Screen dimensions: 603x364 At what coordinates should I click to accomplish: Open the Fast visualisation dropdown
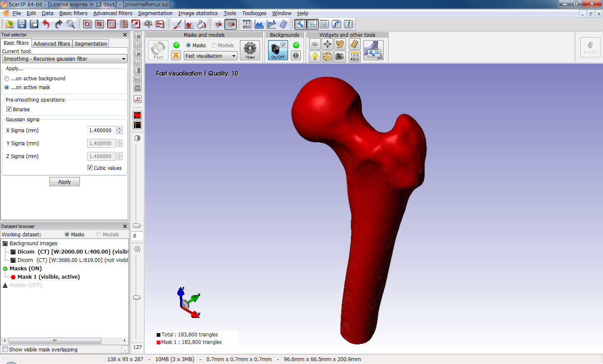click(211, 56)
